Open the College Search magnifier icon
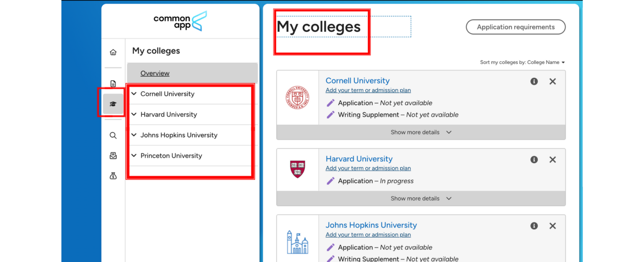Screen dimensions: 644x262 pyautogui.click(x=113, y=135)
